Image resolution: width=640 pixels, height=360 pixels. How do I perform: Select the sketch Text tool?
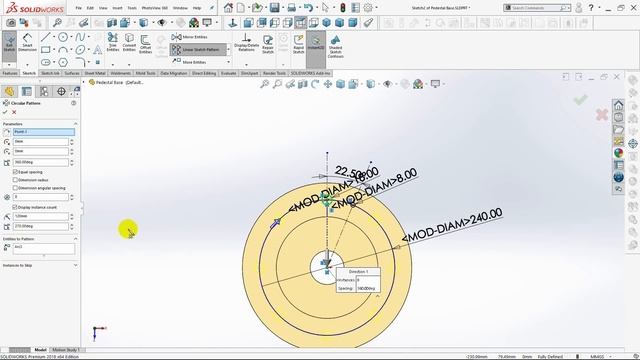pos(98,50)
